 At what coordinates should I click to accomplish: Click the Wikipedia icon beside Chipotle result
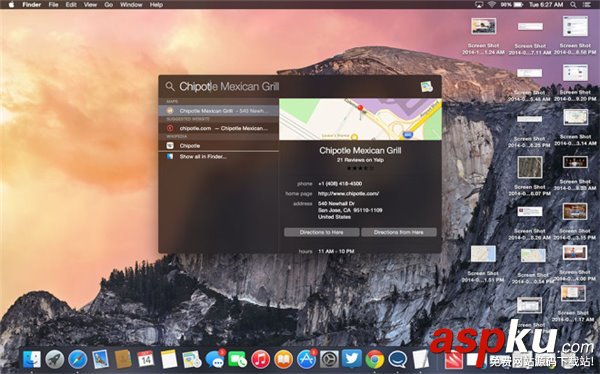(x=170, y=145)
